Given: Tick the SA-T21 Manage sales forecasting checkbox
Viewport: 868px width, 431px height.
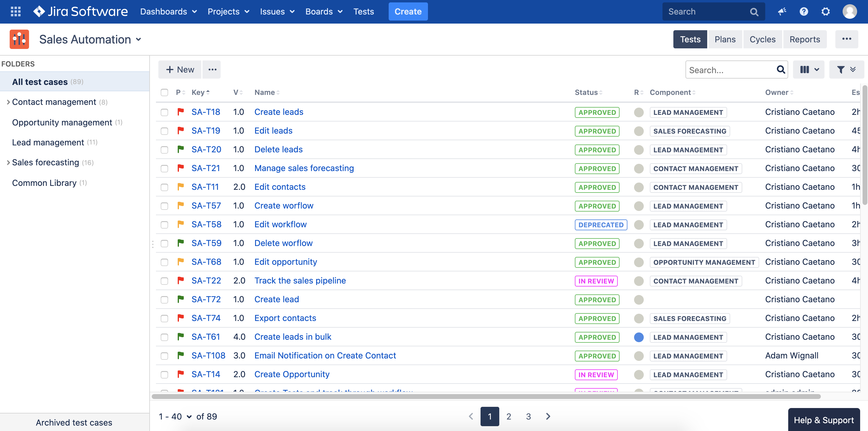Looking at the screenshot, I should coord(164,168).
